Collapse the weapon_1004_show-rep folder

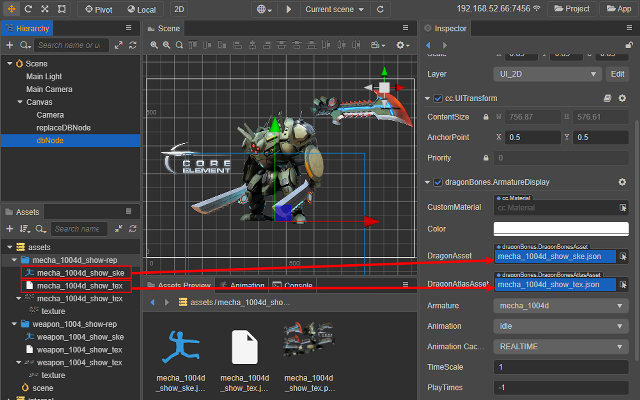(14, 324)
